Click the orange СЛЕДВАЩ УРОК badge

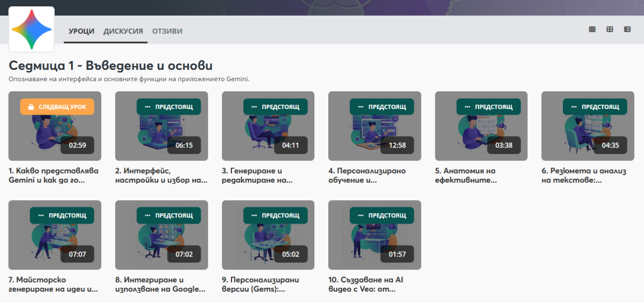[x=57, y=107]
